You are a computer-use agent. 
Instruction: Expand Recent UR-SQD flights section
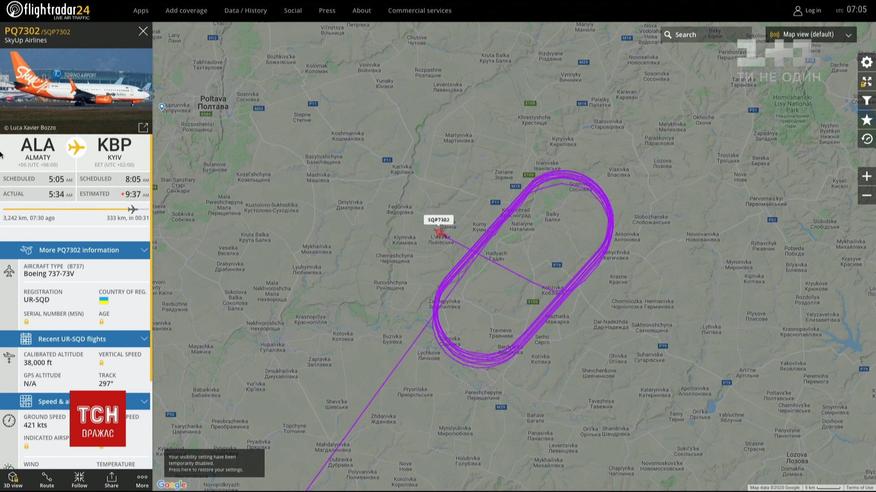click(x=75, y=339)
